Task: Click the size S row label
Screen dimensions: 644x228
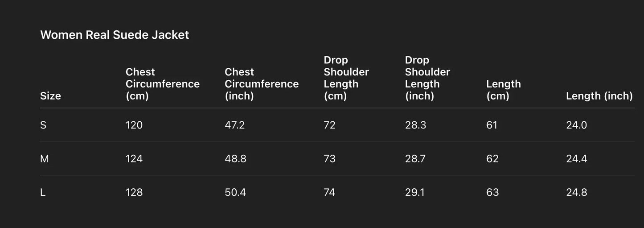Action: [43, 125]
